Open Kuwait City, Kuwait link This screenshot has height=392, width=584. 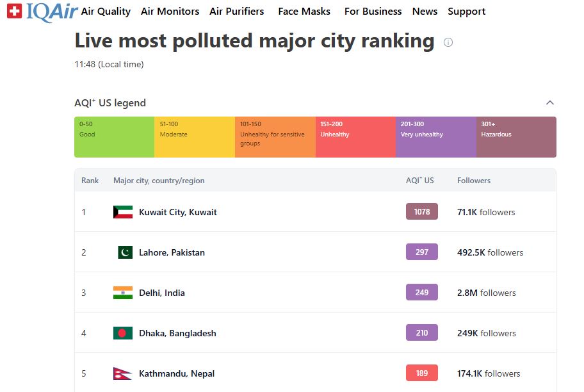[x=177, y=212]
